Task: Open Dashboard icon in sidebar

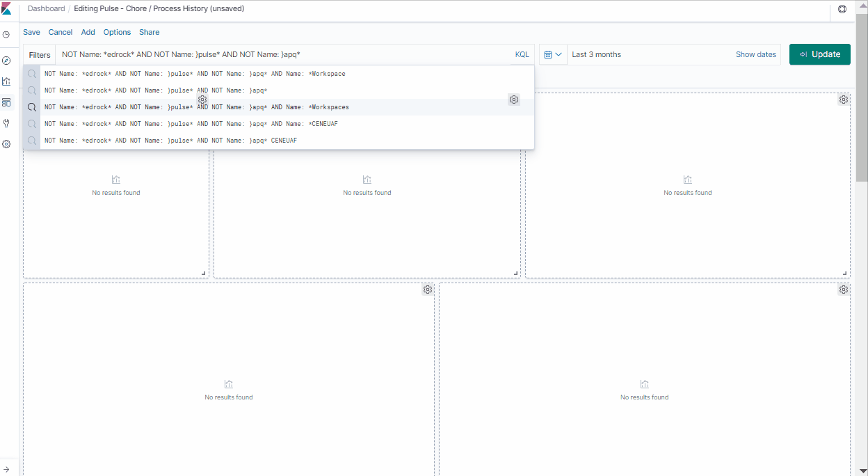Action: click(x=6, y=102)
